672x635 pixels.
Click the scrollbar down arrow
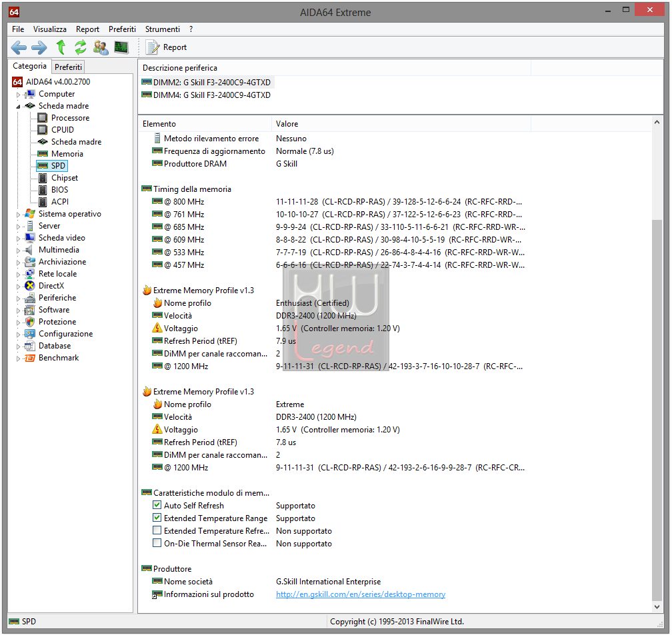[x=657, y=607]
